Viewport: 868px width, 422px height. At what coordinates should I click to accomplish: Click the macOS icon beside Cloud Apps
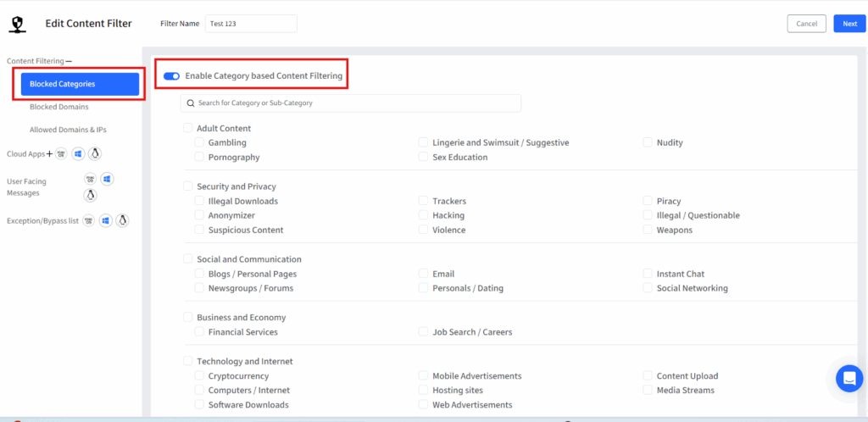pyautogui.click(x=61, y=154)
